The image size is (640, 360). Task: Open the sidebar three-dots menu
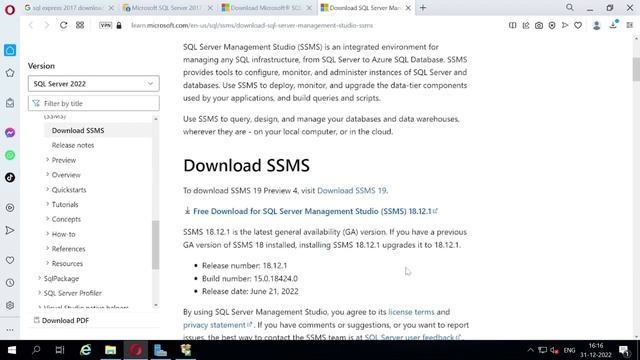10,329
